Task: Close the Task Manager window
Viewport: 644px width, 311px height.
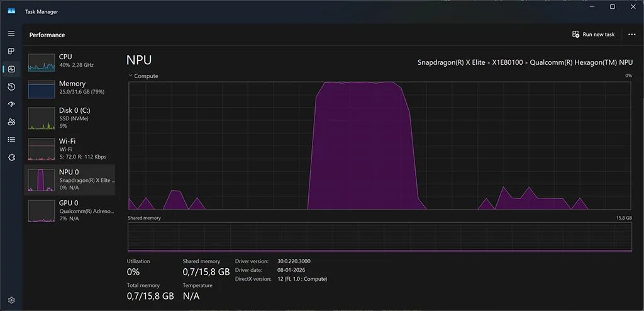Action: [633, 6]
